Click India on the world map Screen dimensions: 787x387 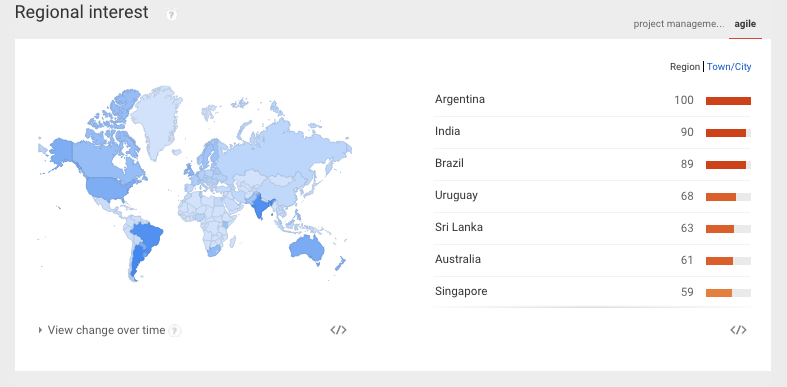pyautogui.click(x=260, y=206)
